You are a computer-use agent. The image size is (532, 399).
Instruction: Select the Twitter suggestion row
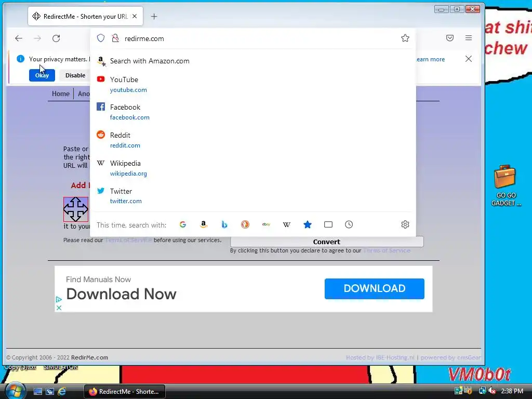click(x=253, y=196)
